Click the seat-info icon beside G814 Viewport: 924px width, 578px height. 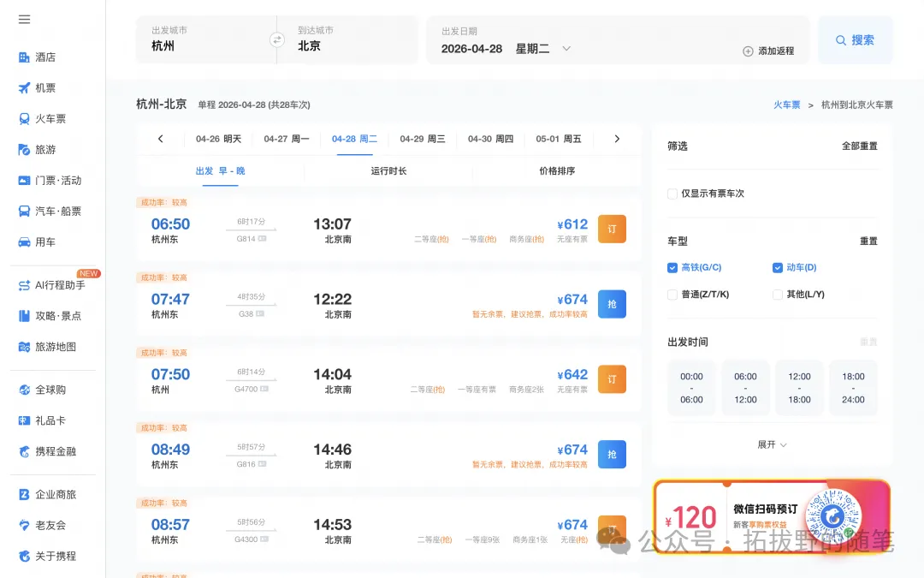[x=263, y=239]
